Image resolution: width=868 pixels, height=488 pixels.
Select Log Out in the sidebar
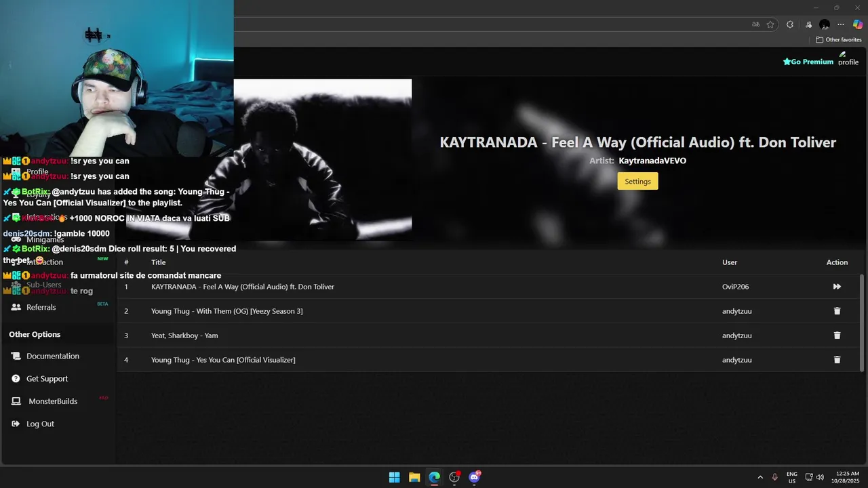pos(40,424)
